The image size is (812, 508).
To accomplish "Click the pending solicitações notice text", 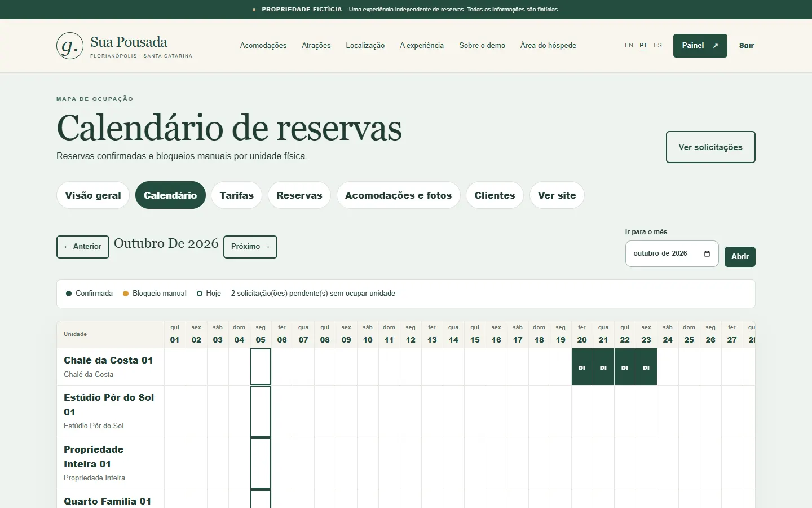I will tap(313, 294).
